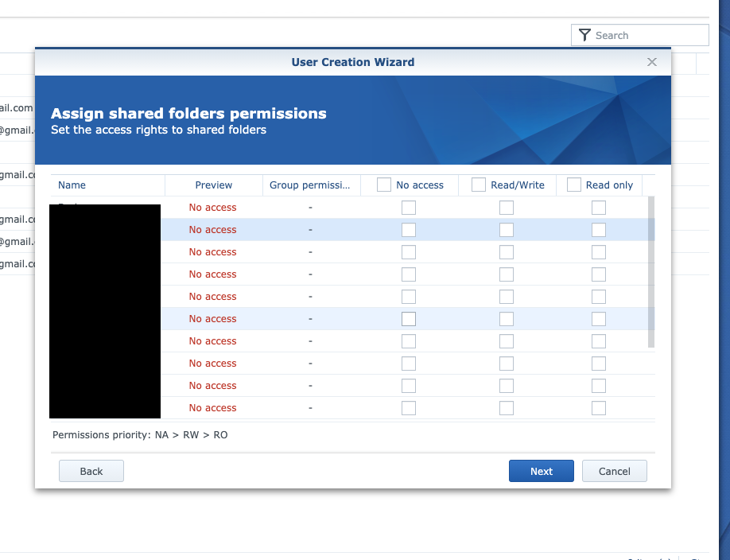The width and height of the screenshot is (730, 560).
Task: Check the "No access" select-all checkbox
Action: point(384,184)
